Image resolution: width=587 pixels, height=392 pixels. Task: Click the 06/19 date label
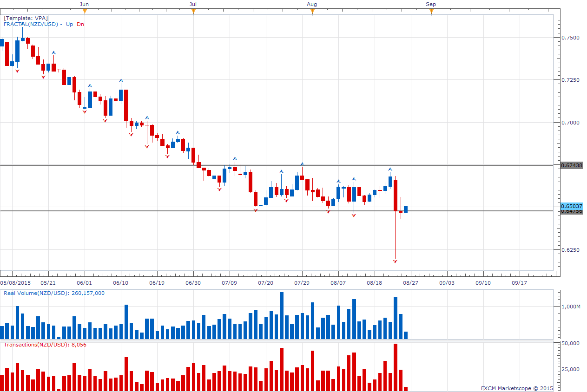[x=157, y=282]
